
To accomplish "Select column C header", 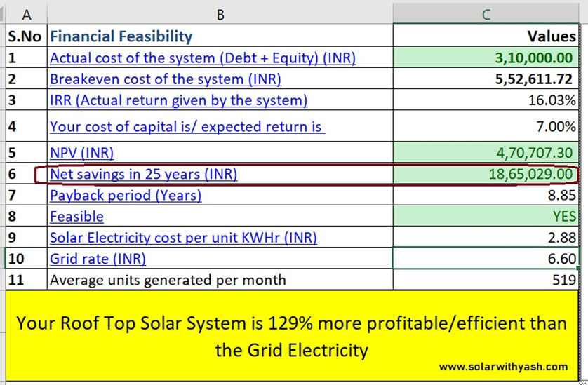I will [486, 13].
